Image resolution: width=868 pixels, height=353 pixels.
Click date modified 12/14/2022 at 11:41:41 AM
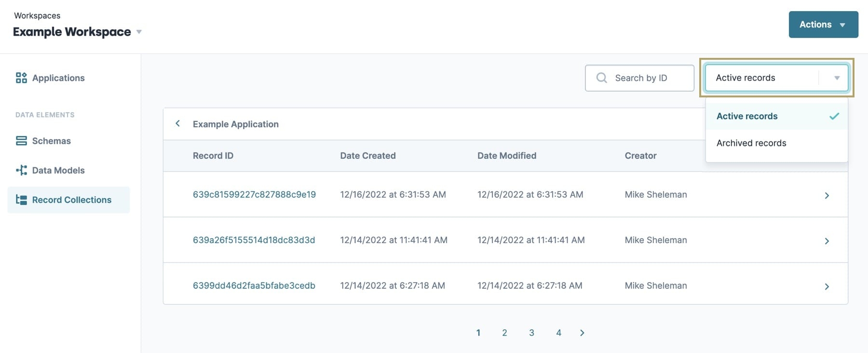tap(531, 240)
